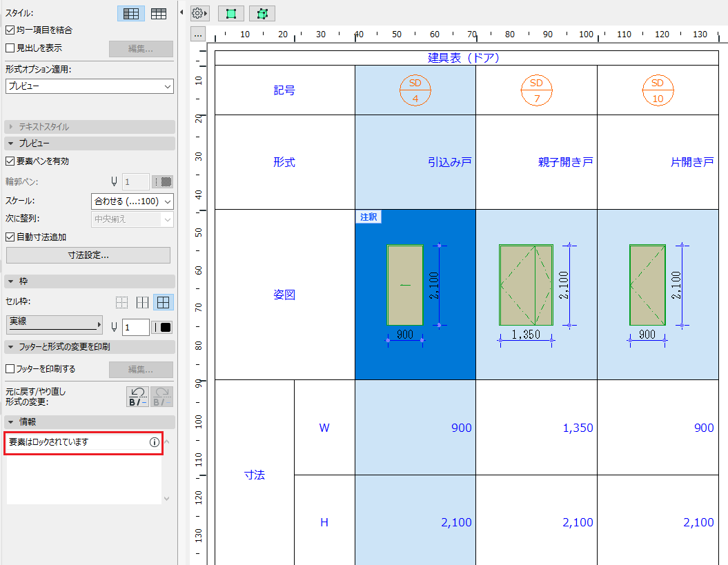Click the undo format change icon
728x565 pixels.
point(137,397)
